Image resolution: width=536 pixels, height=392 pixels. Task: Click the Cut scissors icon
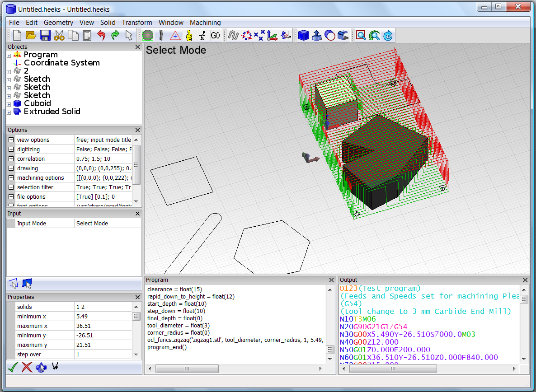pos(59,35)
